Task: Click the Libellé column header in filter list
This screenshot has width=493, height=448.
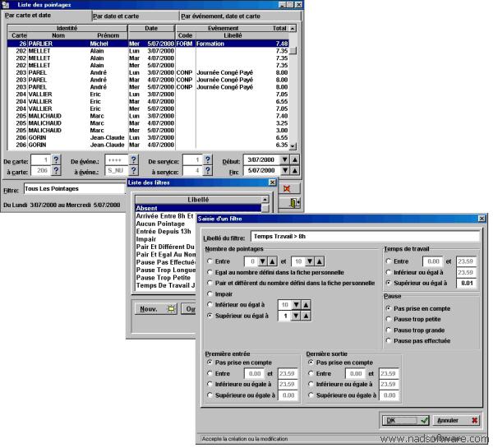Action: point(198,200)
